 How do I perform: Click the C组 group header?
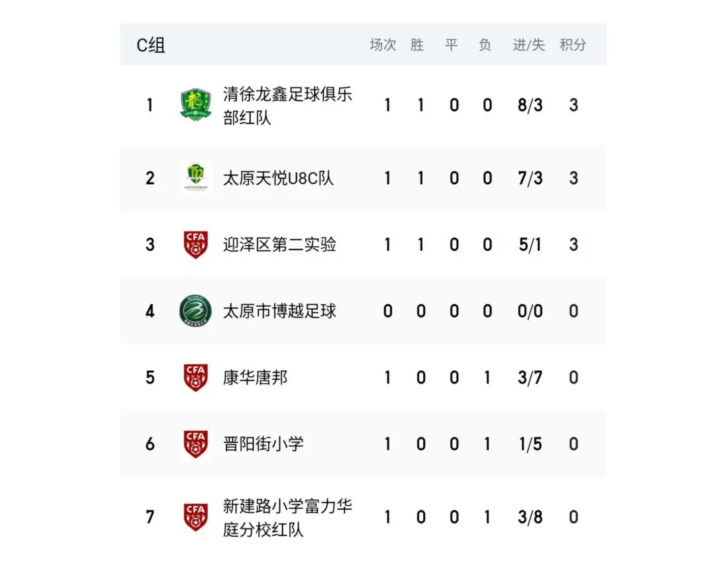tap(151, 45)
